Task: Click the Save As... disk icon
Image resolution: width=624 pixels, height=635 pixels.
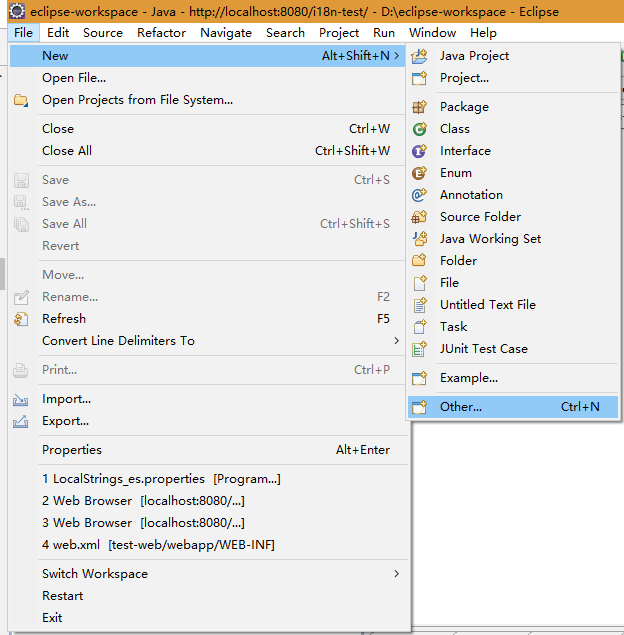Action: click(21, 202)
